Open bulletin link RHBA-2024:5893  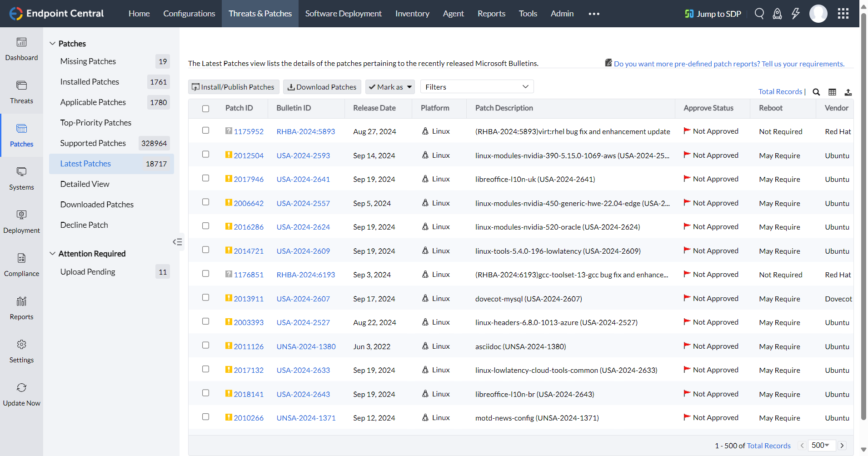pos(305,131)
